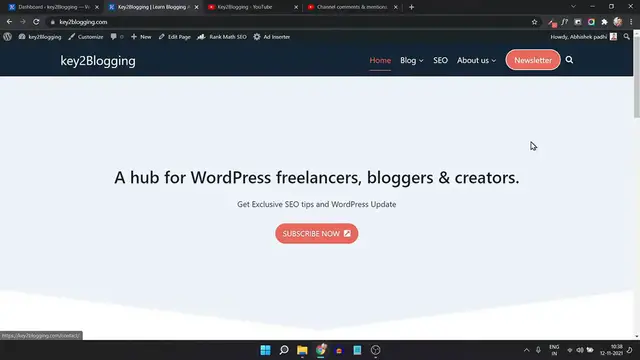
Task: Open notifications icon beside the clock
Action: coord(630,350)
